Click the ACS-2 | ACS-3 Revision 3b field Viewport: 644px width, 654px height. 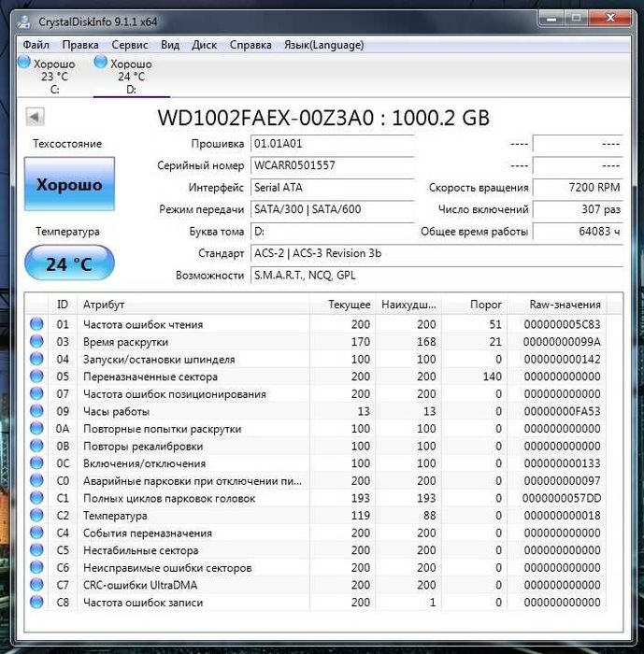(x=436, y=253)
